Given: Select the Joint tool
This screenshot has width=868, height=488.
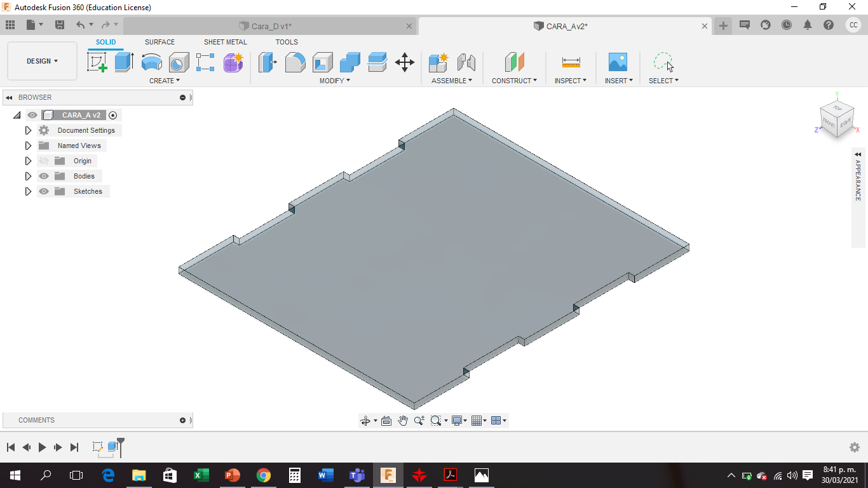Looking at the screenshot, I should coord(466,62).
